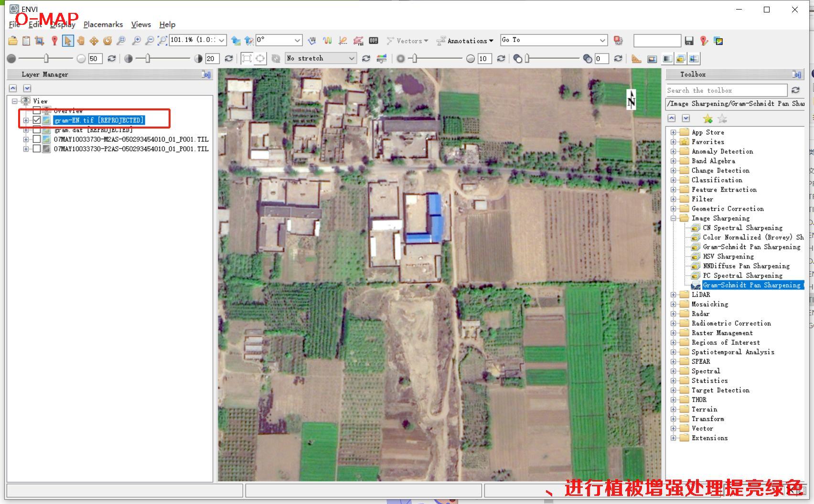Click the Rotate view tool icon
Image resolution: width=814 pixels, height=504 pixels.
click(x=107, y=41)
